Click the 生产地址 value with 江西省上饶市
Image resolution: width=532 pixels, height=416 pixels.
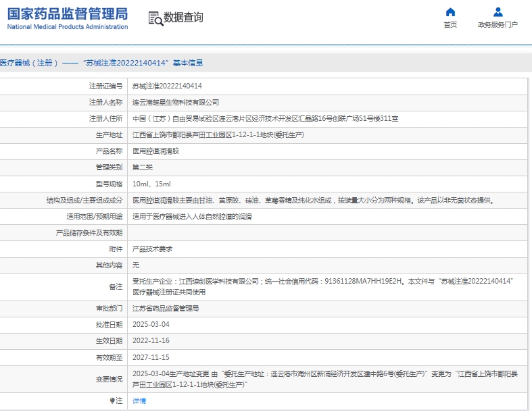[x=218, y=135]
